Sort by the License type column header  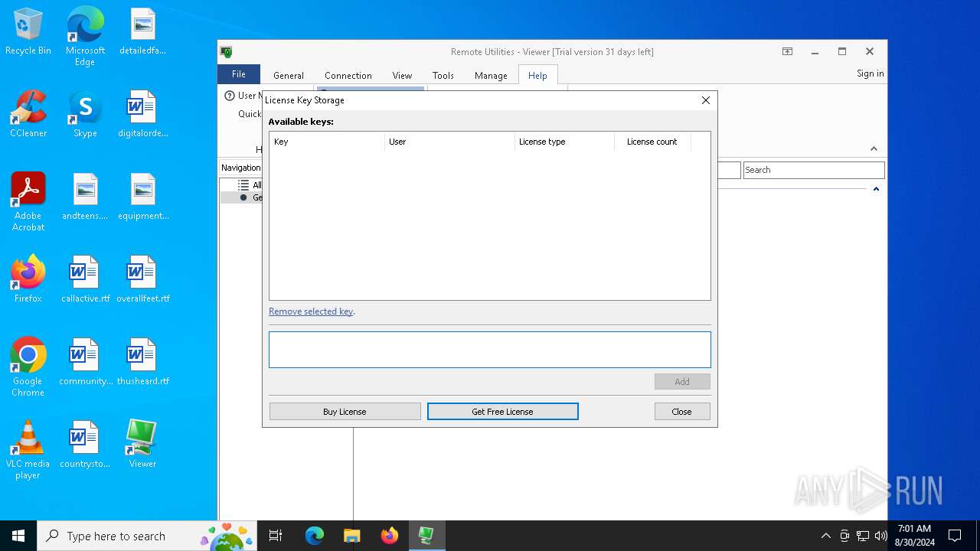(565, 142)
